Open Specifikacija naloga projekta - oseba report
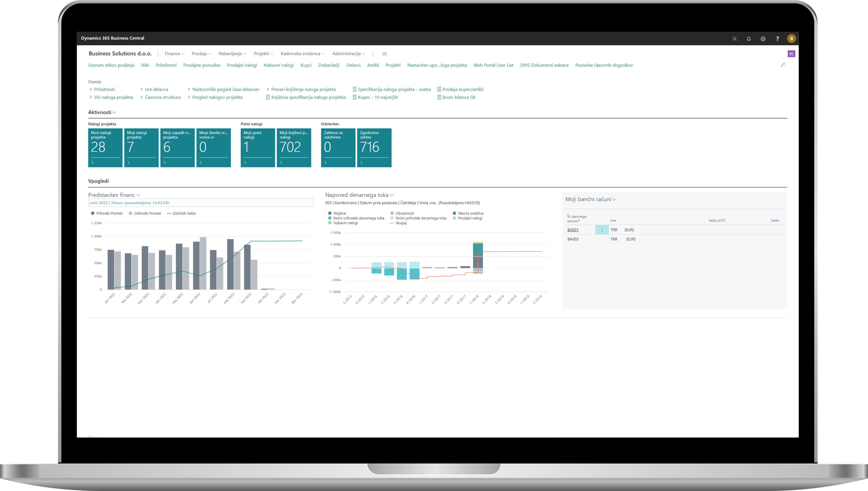The image size is (868, 491). pos(391,89)
